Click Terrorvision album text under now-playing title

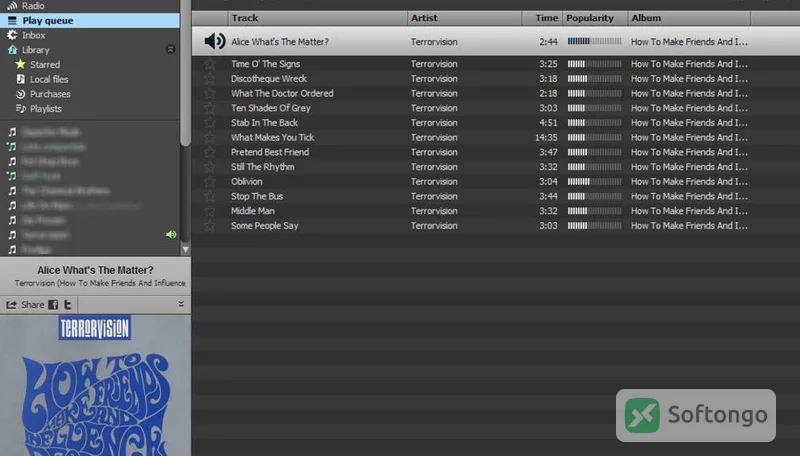tap(100, 283)
